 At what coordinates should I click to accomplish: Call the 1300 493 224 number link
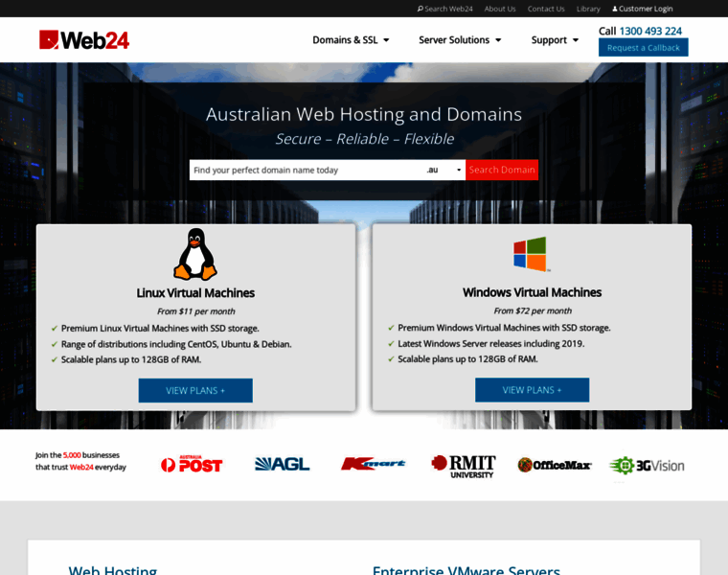650,31
